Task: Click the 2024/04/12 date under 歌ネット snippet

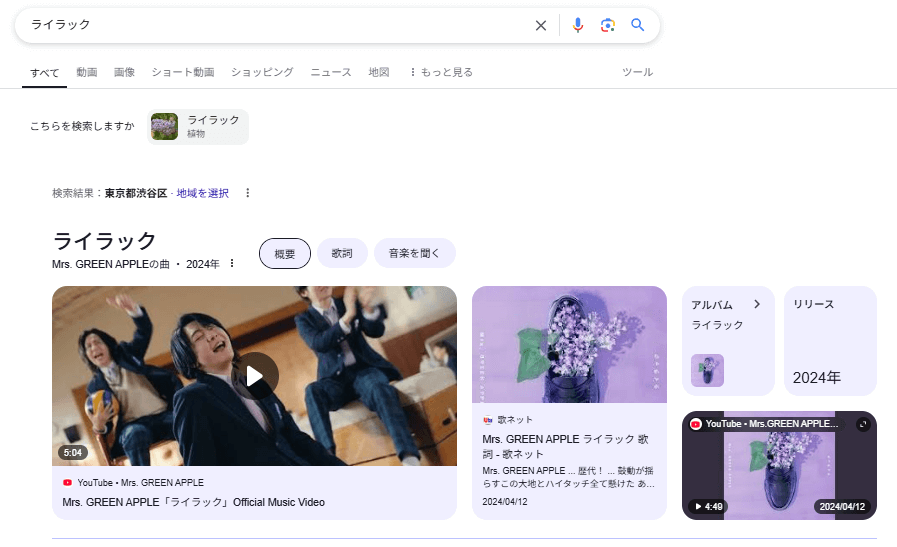Action: click(x=505, y=502)
